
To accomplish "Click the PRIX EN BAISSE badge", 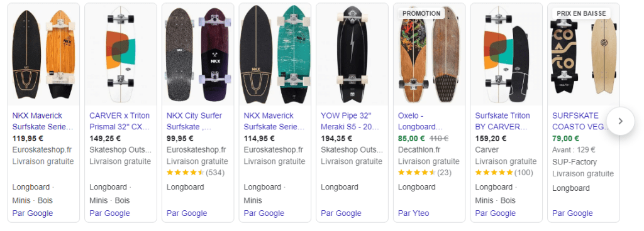I will pyautogui.click(x=581, y=14).
